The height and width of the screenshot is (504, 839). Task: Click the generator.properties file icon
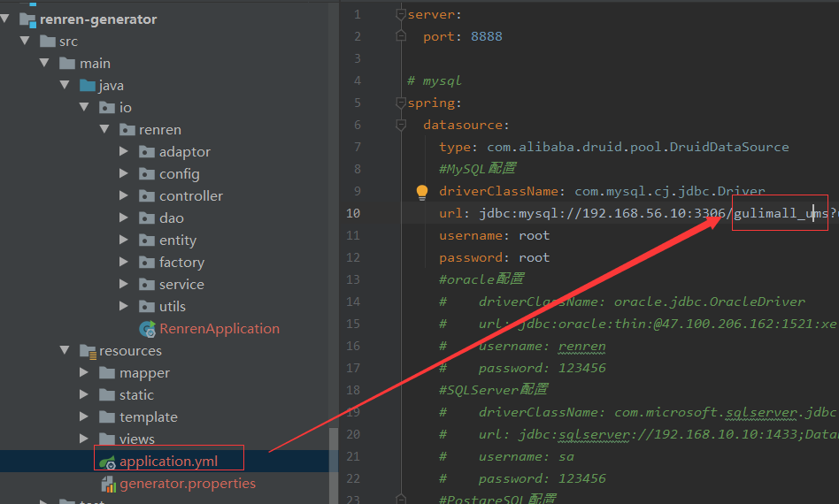(109, 485)
